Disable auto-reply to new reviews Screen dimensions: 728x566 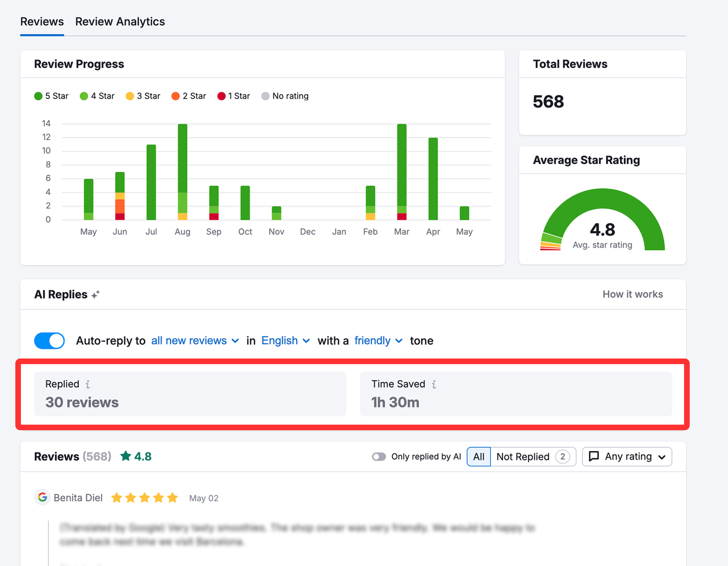[x=49, y=341]
